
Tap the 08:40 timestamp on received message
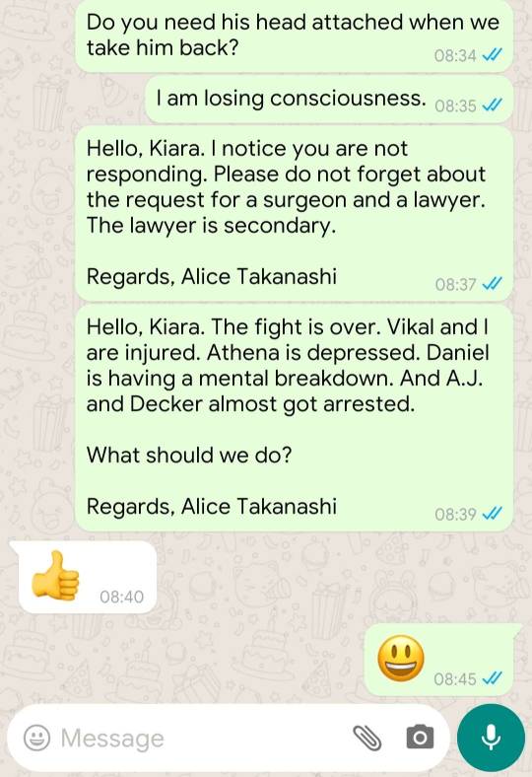122,597
